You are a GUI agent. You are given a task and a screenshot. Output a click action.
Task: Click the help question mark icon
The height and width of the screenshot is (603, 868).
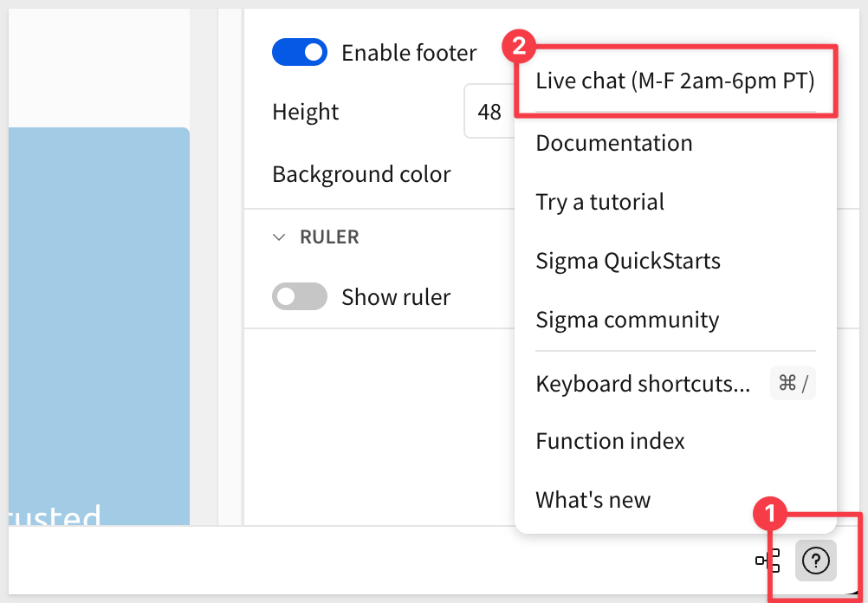[x=815, y=561]
